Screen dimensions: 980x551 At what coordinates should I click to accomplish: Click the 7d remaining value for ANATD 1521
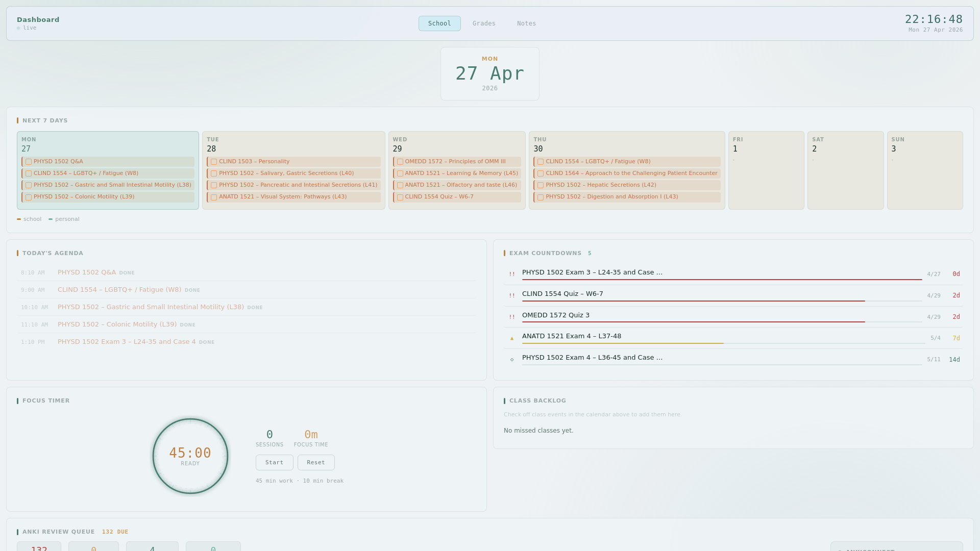tap(956, 338)
